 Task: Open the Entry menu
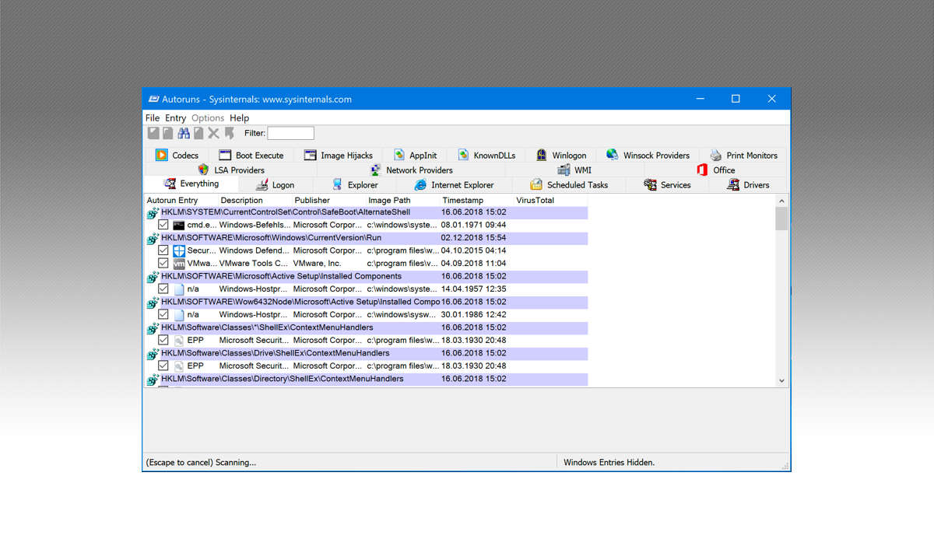coord(175,118)
